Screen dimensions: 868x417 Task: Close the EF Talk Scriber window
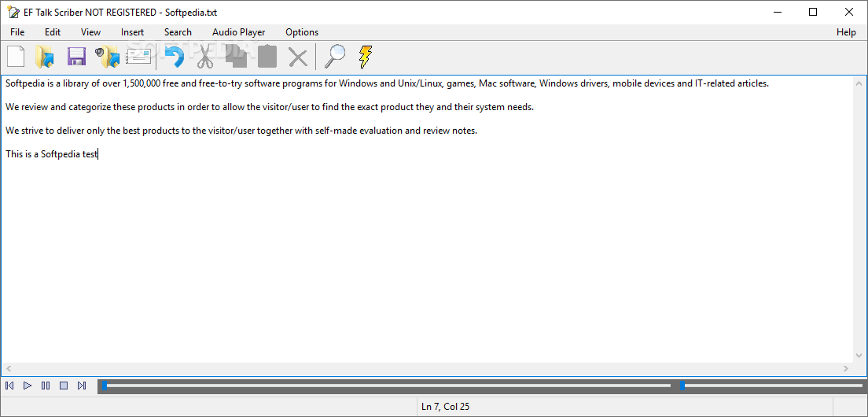point(848,12)
